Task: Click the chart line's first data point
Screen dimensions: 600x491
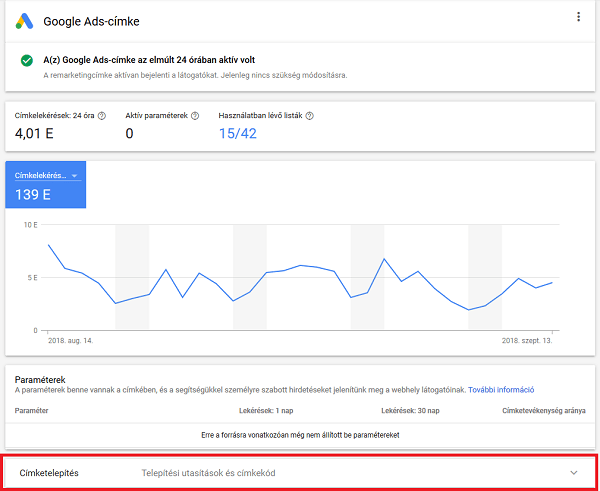Action: tap(48, 245)
